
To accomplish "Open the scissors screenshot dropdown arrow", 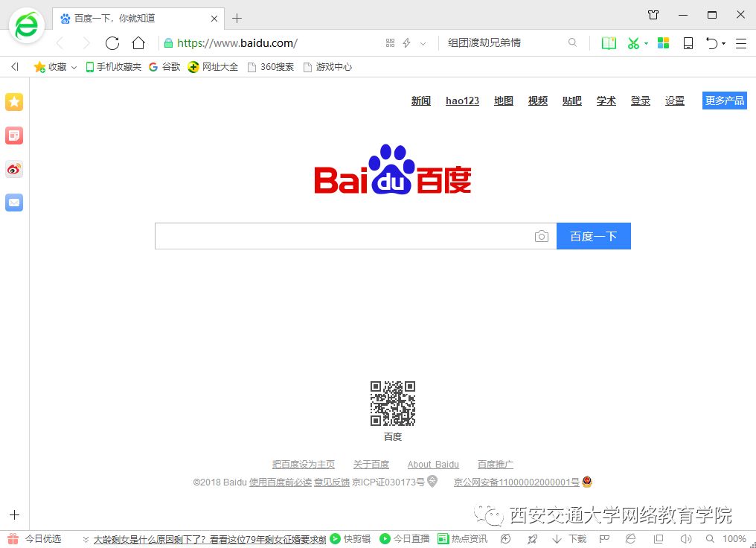I will 646,43.
